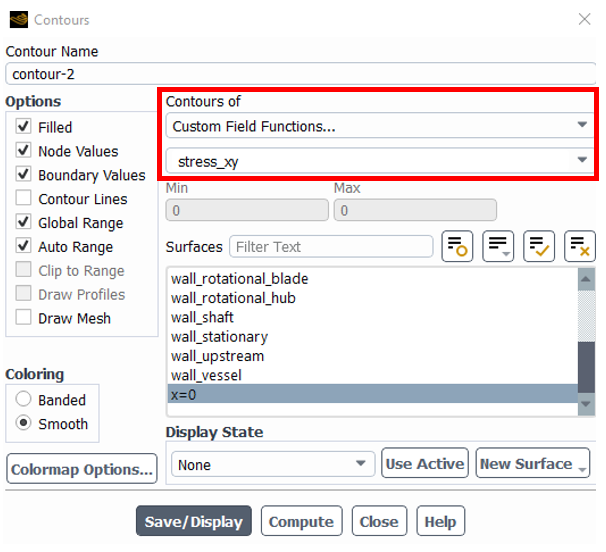
Task: Click scroll up arrow of surfaces list
Action: (586, 279)
